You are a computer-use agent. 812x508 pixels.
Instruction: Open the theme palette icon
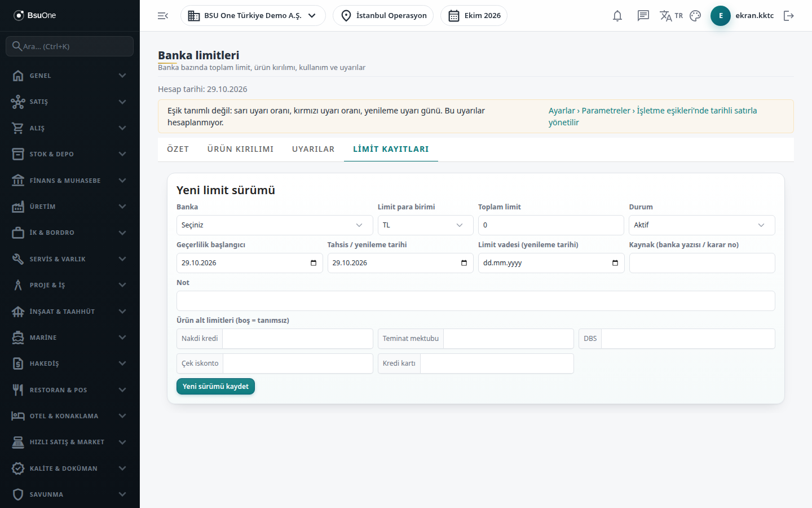click(695, 16)
